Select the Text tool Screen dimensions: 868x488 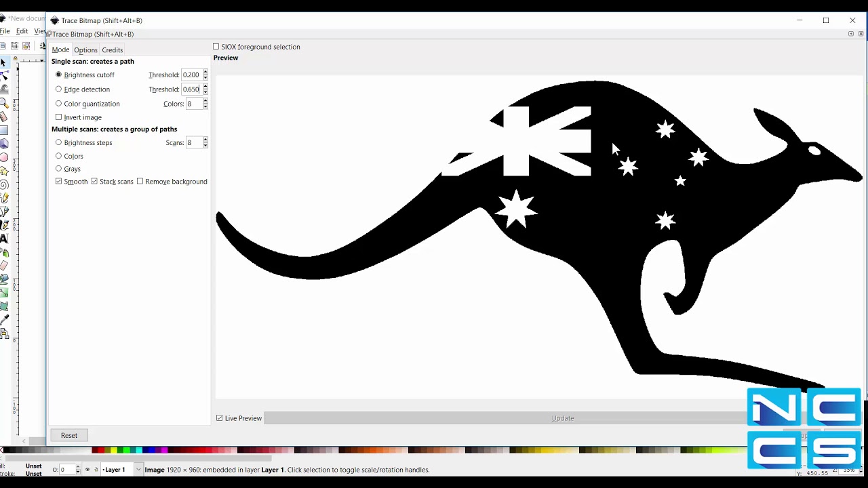point(4,238)
